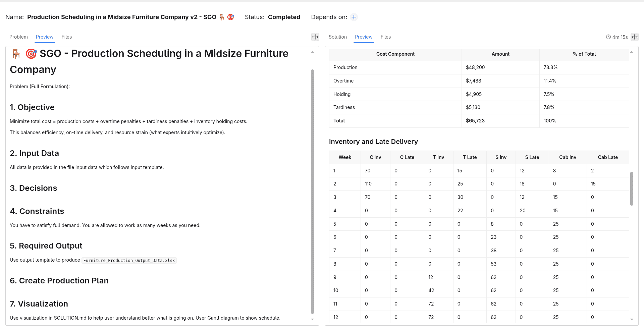Click the Completed status label
This screenshot has height=328, width=644.
[x=284, y=17]
